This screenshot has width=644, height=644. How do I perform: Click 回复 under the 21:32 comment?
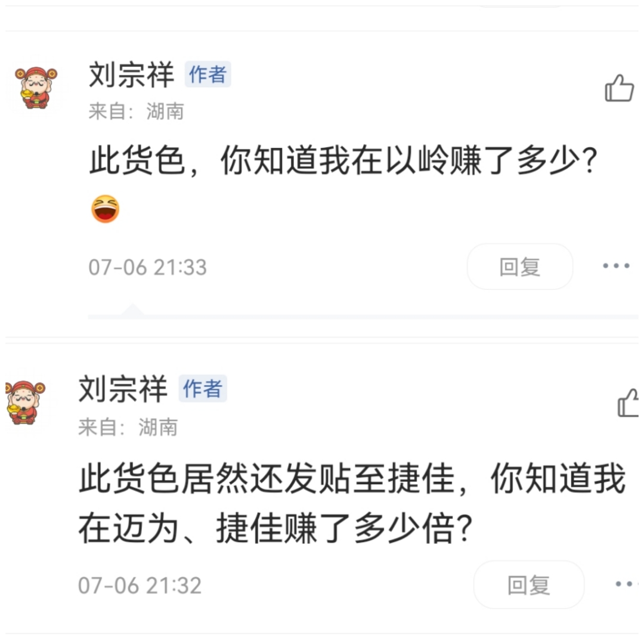pyautogui.click(x=529, y=585)
